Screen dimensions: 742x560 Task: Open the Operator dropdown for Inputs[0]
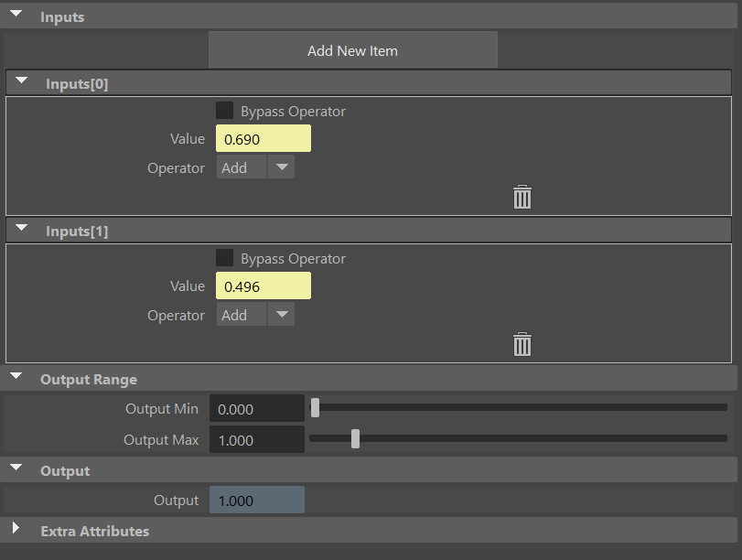click(x=281, y=167)
